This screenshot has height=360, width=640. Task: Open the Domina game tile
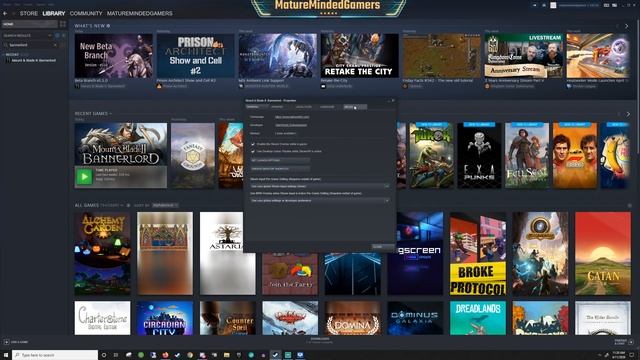coord(353,318)
